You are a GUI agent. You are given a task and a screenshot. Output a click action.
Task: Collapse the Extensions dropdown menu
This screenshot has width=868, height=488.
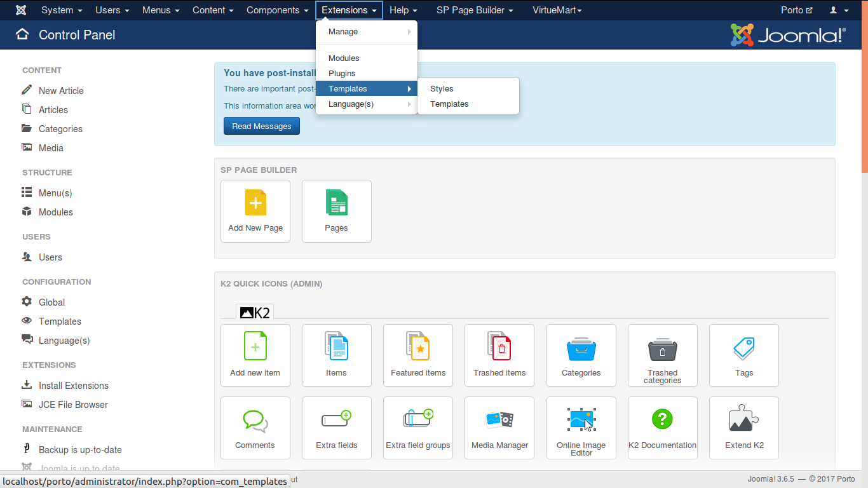pyautogui.click(x=349, y=10)
